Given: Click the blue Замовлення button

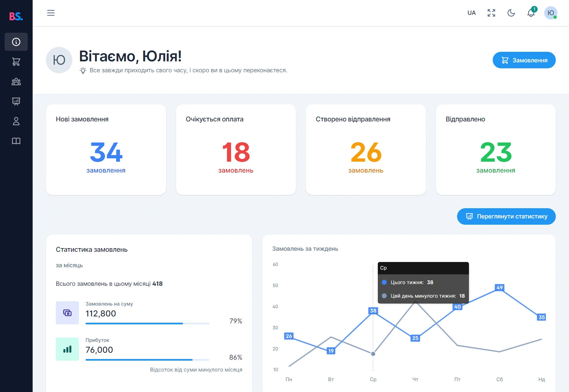Looking at the screenshot, I should [x=524, y=60].
